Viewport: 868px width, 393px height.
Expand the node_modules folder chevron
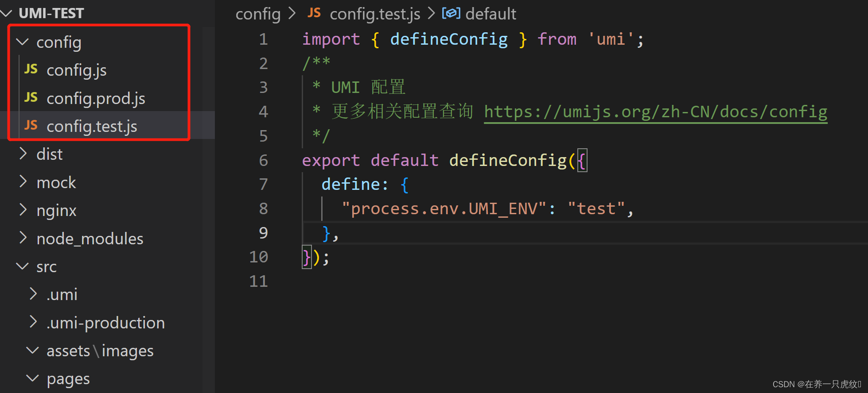[23, 238]
